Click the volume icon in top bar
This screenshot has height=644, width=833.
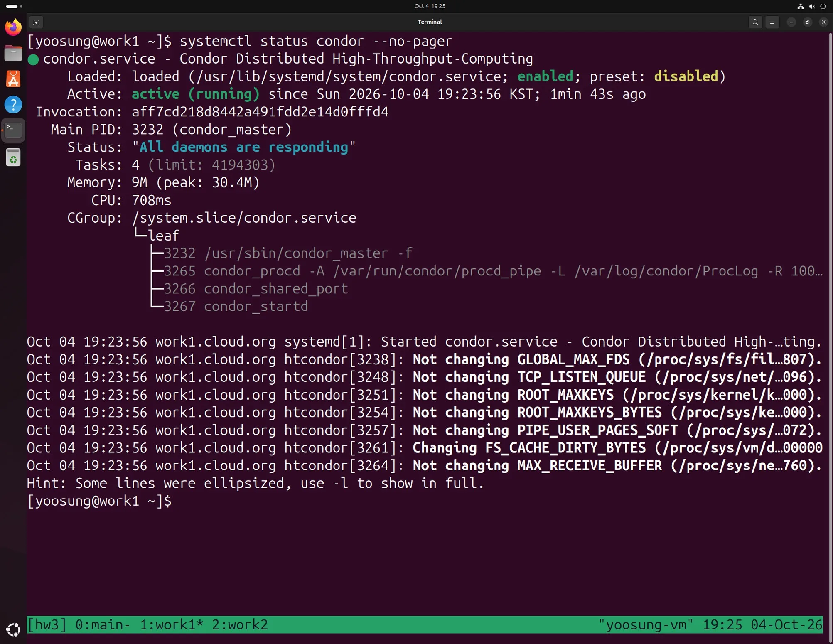coord(812,6)
